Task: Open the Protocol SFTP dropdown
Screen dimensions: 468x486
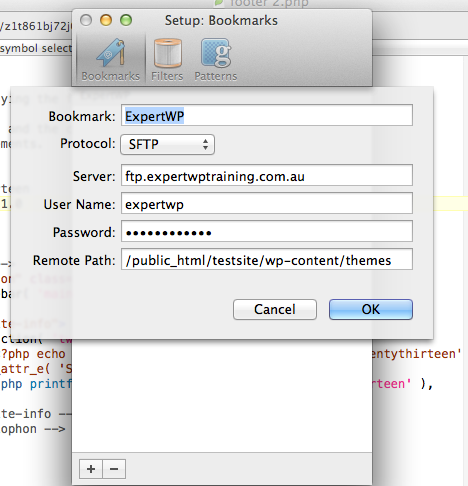Action: pos(167,144)
